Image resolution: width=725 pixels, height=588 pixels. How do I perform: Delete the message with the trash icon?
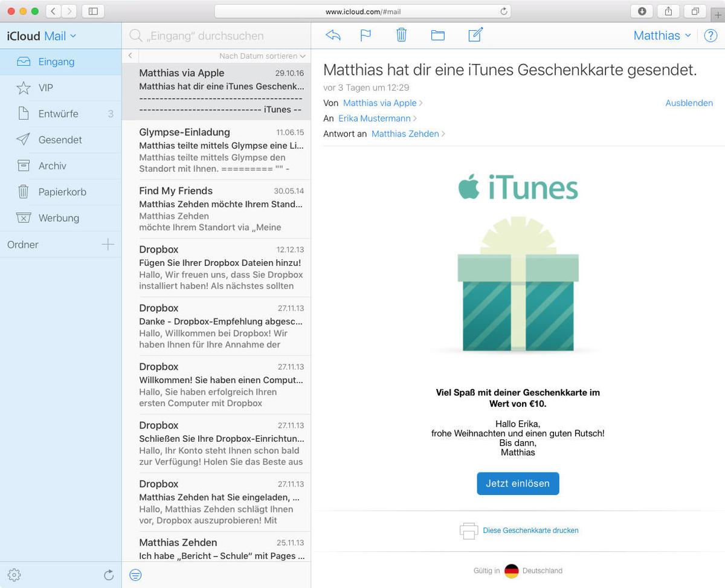tap(401, 35)
